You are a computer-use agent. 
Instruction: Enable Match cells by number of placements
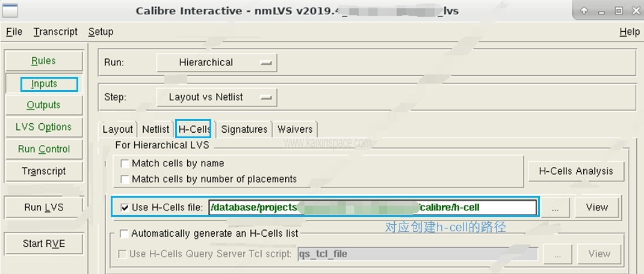pyautogui.click(x=125, y=179)
